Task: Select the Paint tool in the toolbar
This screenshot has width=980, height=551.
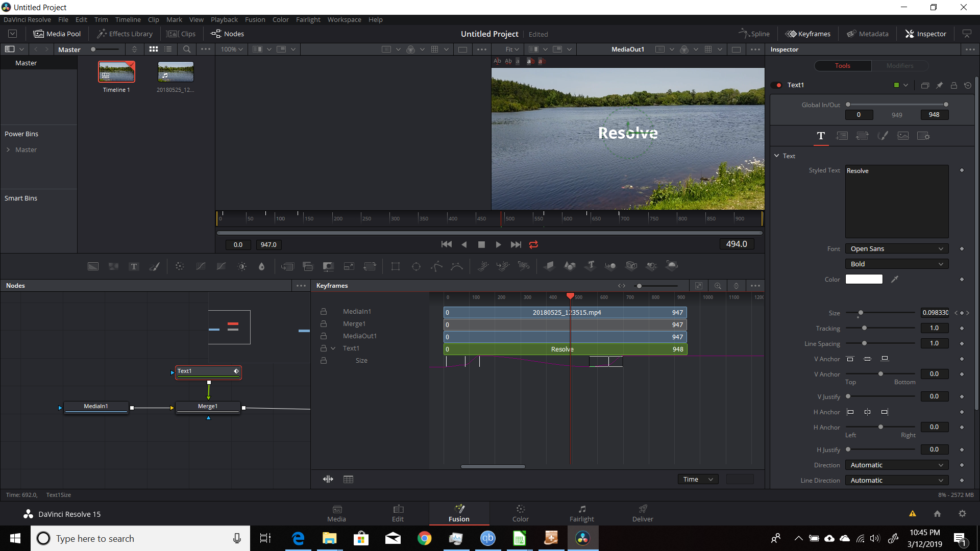Action: tap(154, 266)
